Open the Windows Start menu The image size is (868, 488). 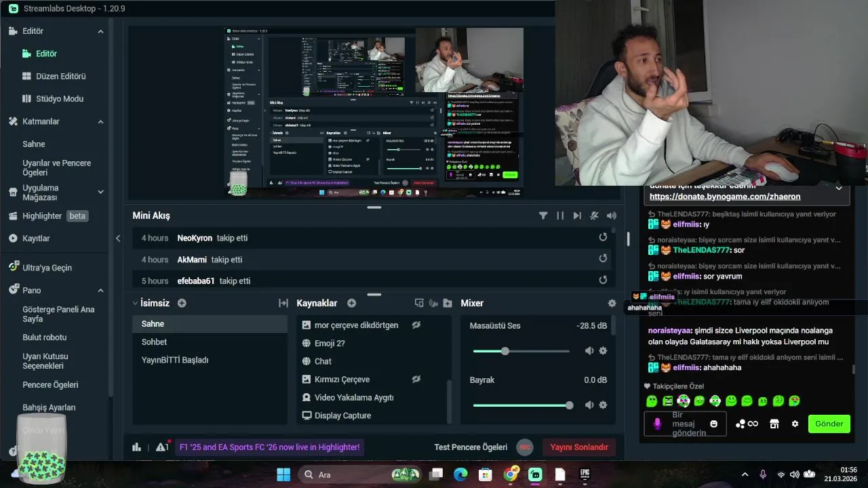[283, 474]
